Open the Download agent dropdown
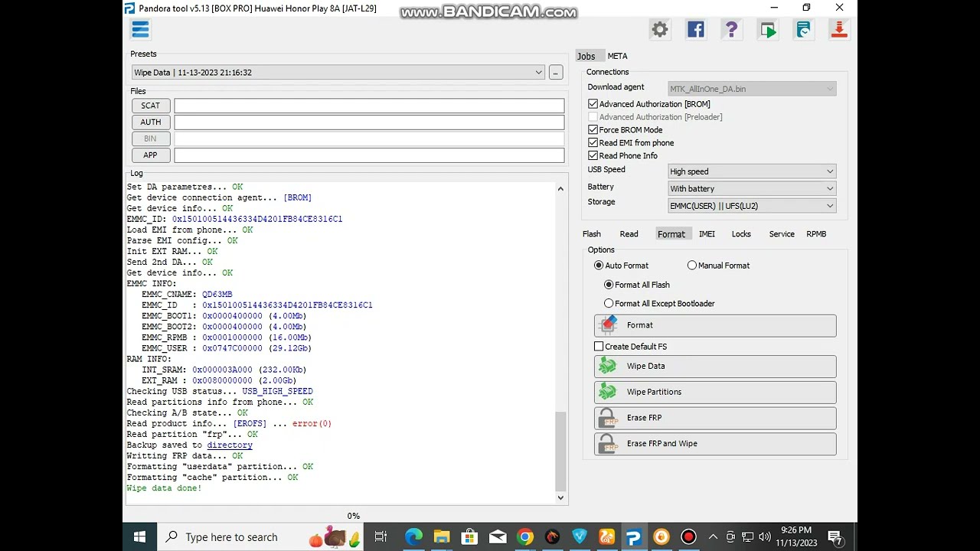The image size is (980, 551). [752, 89]
